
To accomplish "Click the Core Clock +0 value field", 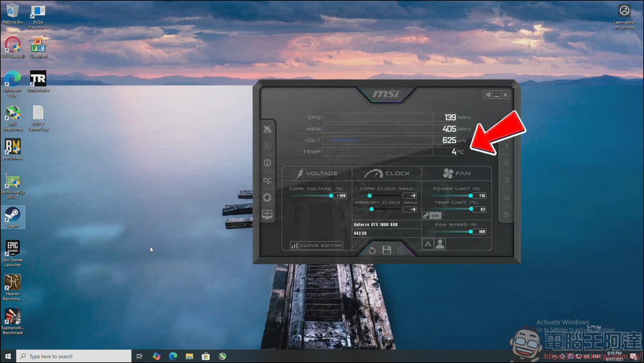I will (410, 195).
